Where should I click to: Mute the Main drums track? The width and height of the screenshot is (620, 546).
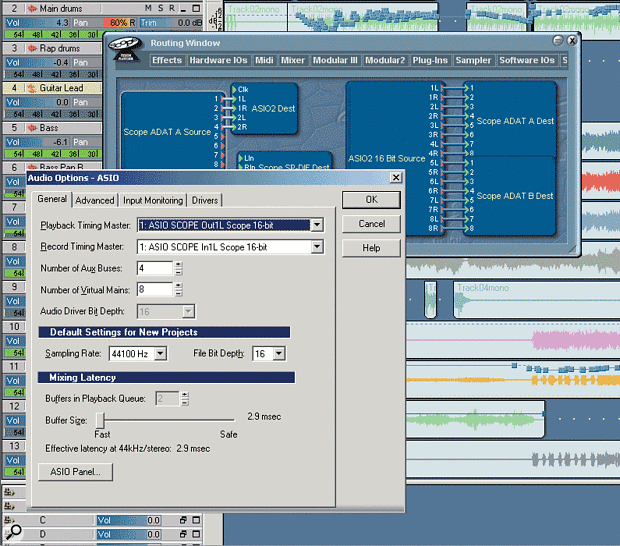(148, 8)
